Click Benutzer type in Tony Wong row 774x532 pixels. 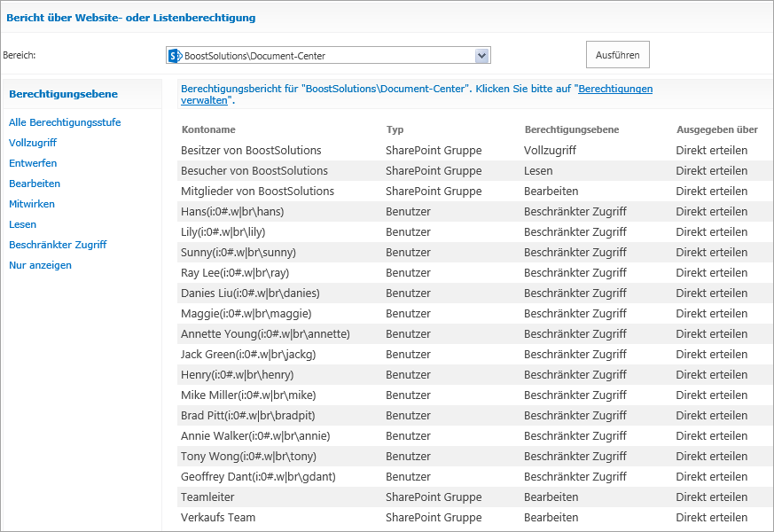tap(408, 457)
